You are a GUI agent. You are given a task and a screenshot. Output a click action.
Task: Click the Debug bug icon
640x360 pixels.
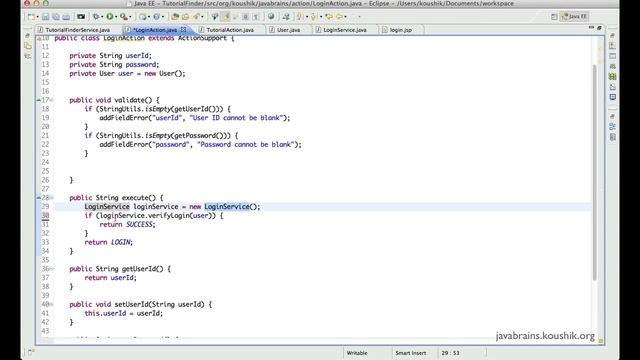(x=96, y=17)
